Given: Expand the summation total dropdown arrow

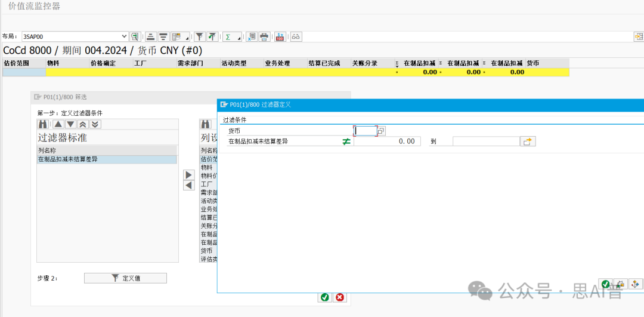Looking at the screenshot, I should click(x=239, y=38).
